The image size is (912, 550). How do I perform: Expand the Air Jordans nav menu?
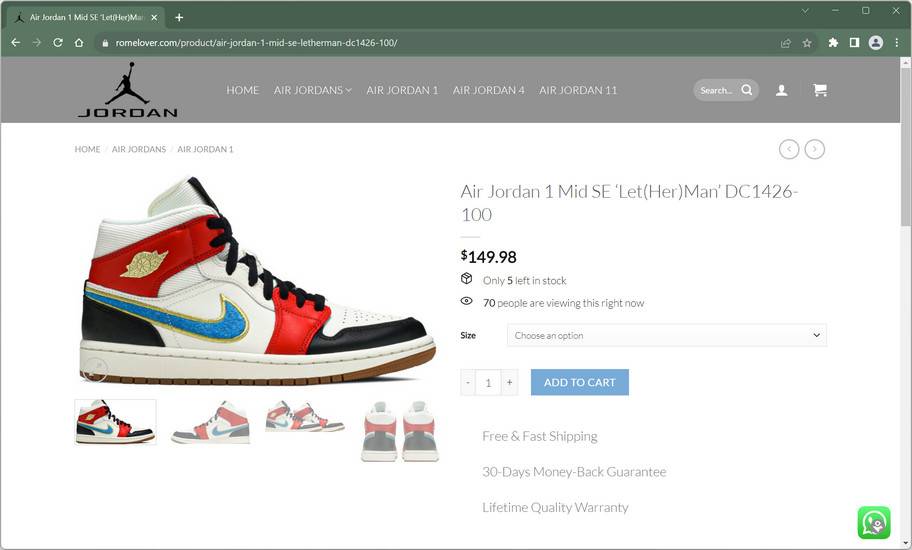(312, 90)
